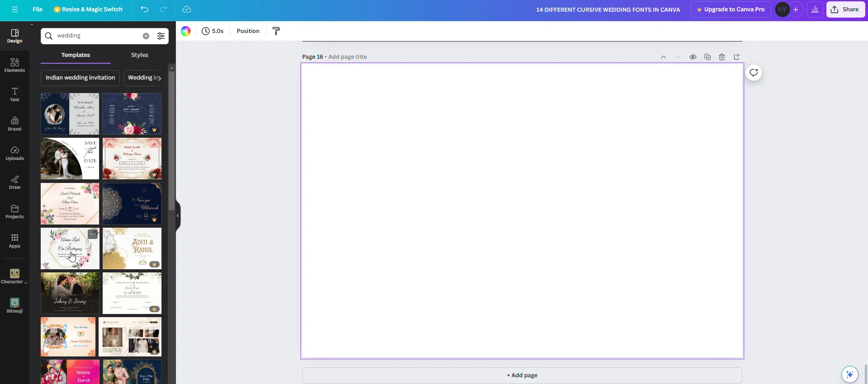Collapse the side panel using arrow handle

[x=178, y=215]
